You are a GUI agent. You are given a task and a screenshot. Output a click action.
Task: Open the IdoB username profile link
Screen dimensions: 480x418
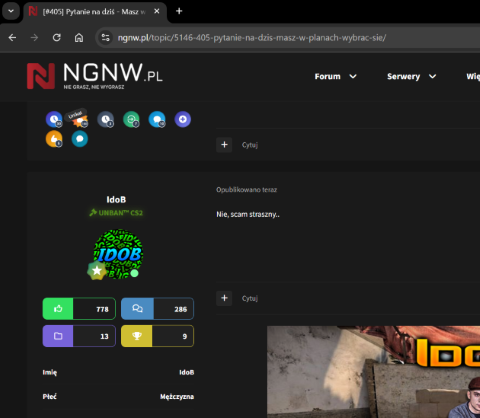pos(116,200)
